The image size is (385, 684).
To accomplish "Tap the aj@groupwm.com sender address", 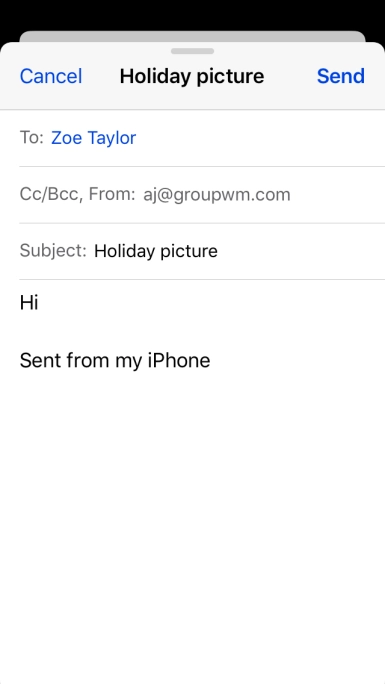I will [217, 195].
